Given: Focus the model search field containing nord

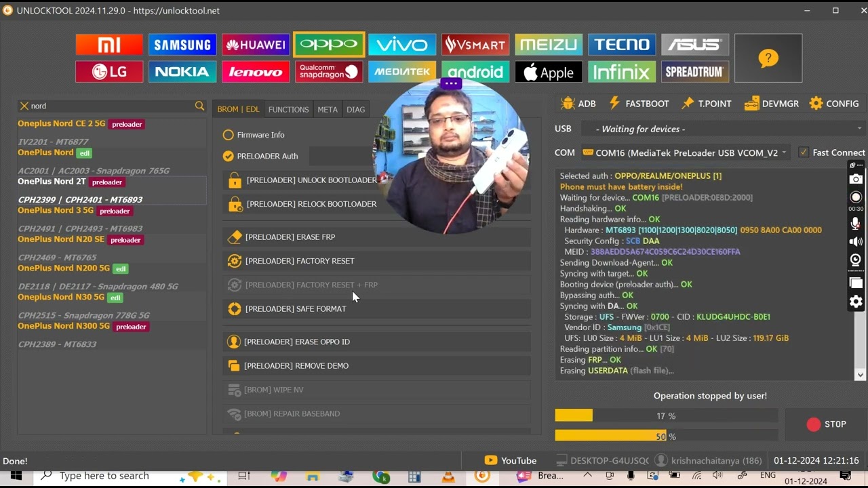Looking at the screenshot, I should (111, 106).
